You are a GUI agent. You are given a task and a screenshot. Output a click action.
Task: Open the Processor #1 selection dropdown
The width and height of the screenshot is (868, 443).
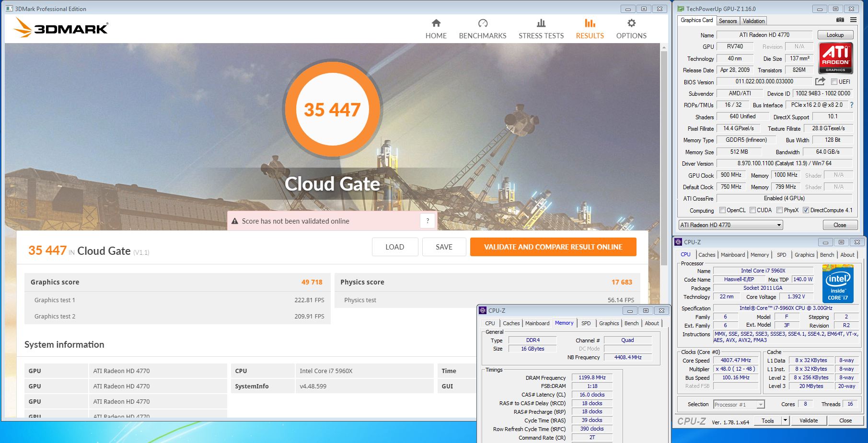(739, 404)
